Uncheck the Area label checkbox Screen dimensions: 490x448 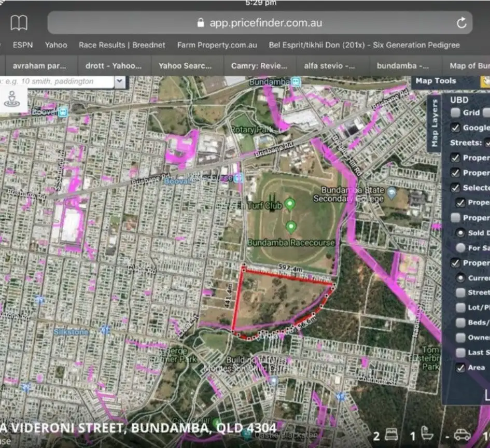tap(460, 368)
